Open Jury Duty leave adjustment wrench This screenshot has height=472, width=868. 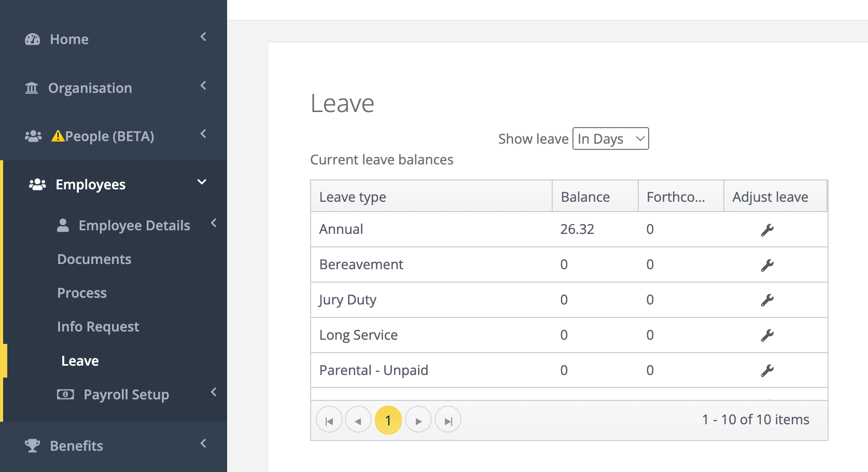pyautogui.click(x=767, y=300)
